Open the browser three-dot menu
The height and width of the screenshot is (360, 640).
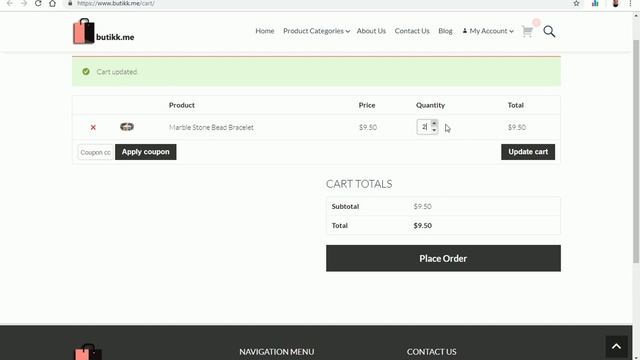point(630,3)
